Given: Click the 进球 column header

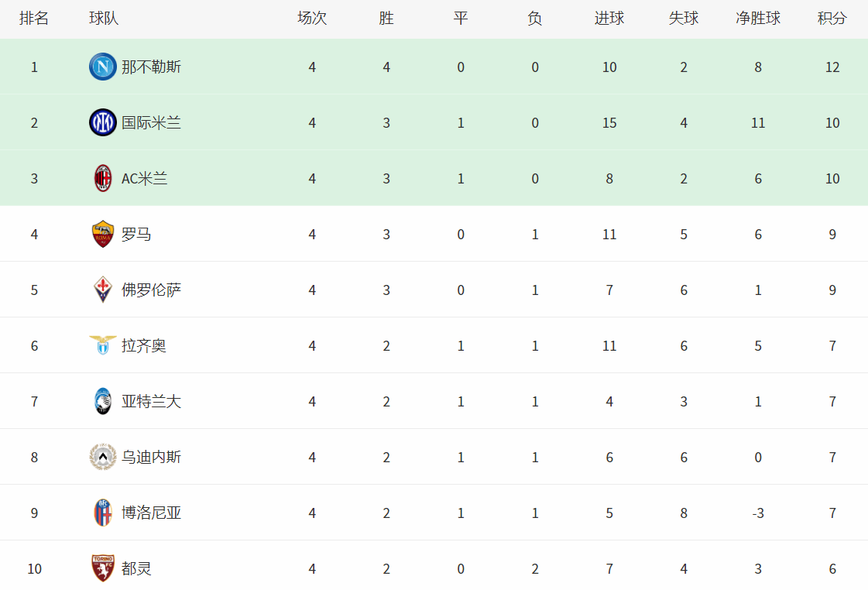Looking at the screenshot, I should coord(609,19).
